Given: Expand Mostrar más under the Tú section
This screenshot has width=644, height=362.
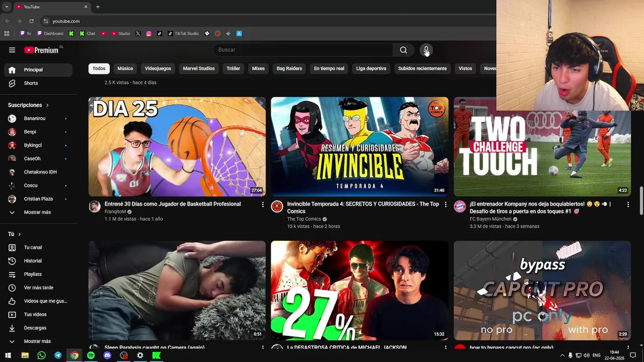Looking at the screenshot, I should coord(38,341).
